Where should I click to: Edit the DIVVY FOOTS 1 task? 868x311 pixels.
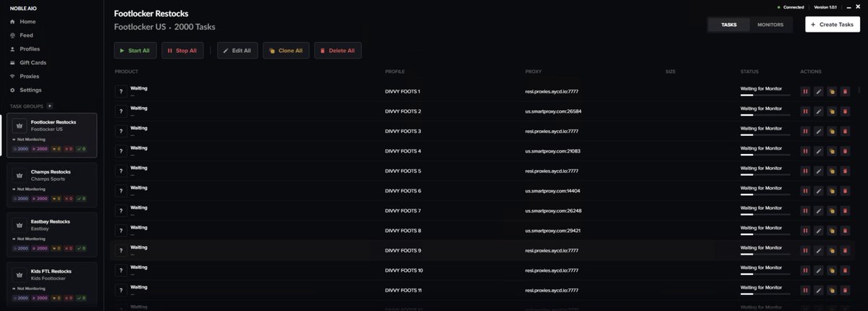pos(818,91)
